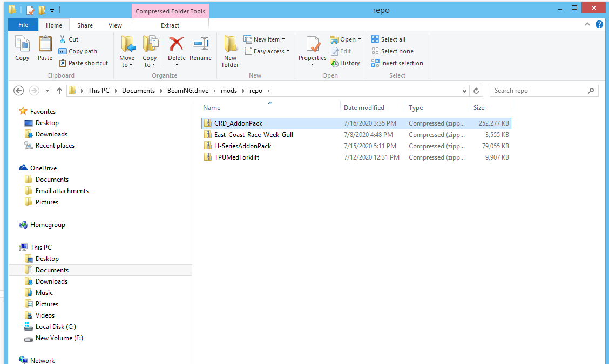Image resolution: width=609 pixels, height=364 pixels.
Task: Click This PC in the breadcrumb
Action: (99, 91)
